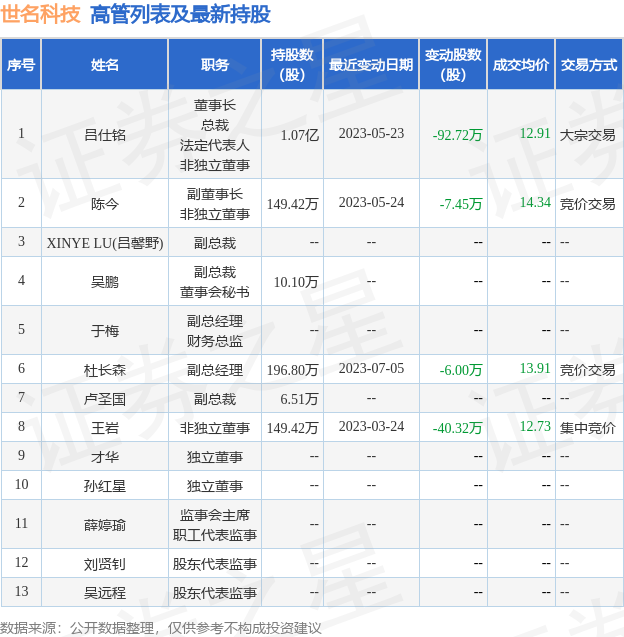The width and height of the screenshot is (624, 637).
Task: Select the name 于梅
Action: [x=105, y=331]
